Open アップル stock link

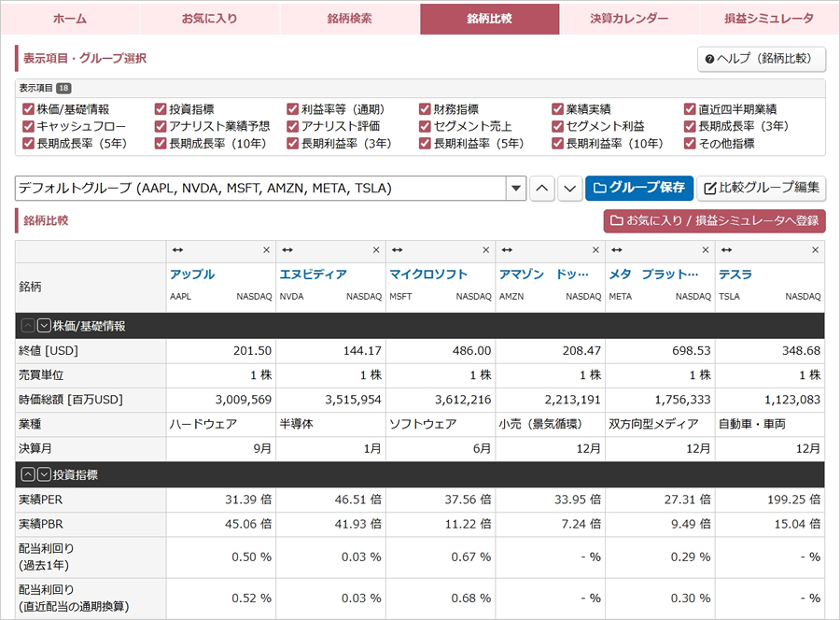pos(192,275)
